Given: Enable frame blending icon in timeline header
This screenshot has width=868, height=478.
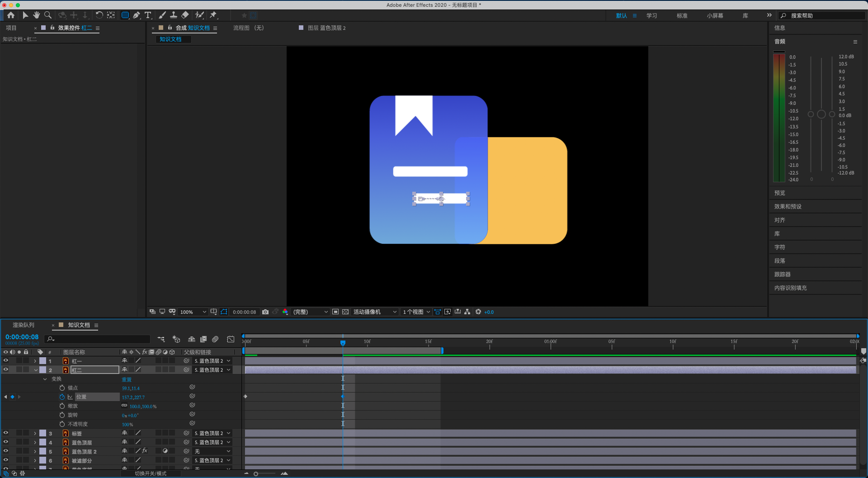Looking at the screenshot, I should click(204, 339).
